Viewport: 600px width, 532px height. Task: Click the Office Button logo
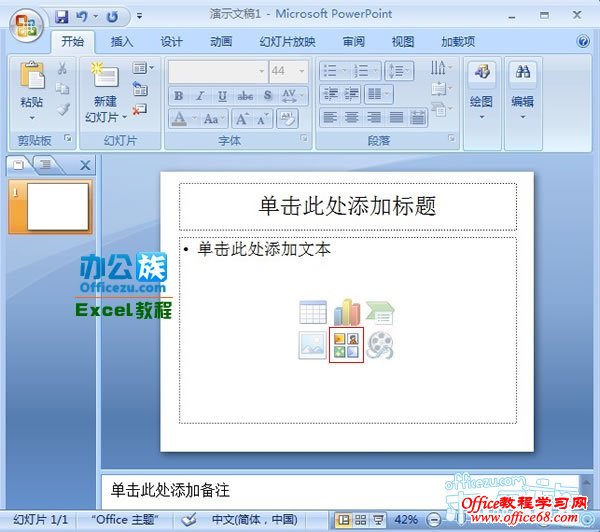click(x=24, y=22)
